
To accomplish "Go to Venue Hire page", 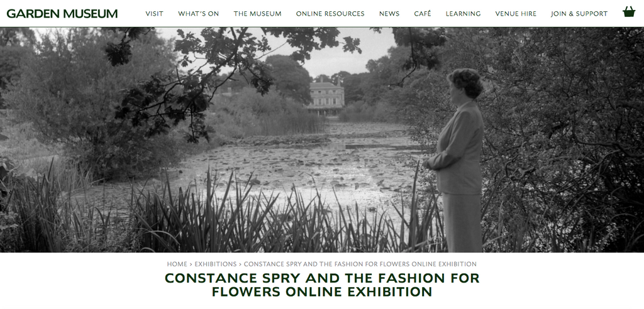I will point(516,14).
